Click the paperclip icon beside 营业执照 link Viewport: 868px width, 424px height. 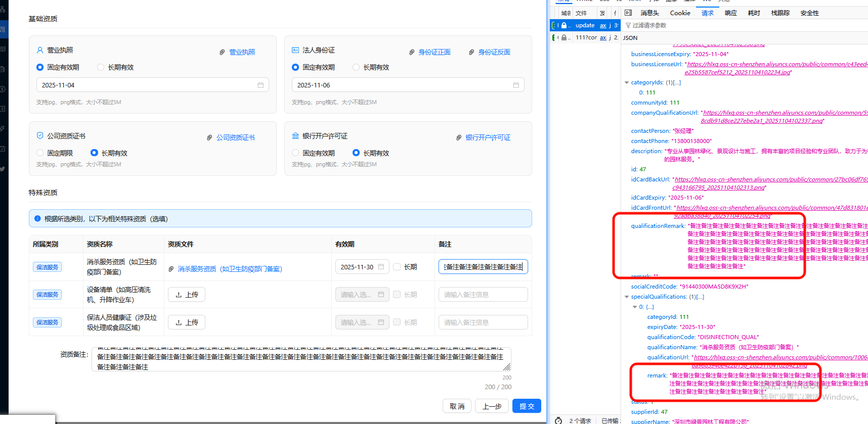click(x=222, y=52)
